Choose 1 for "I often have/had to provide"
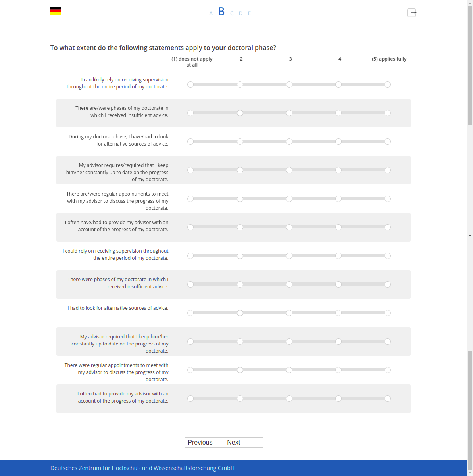 190,227
